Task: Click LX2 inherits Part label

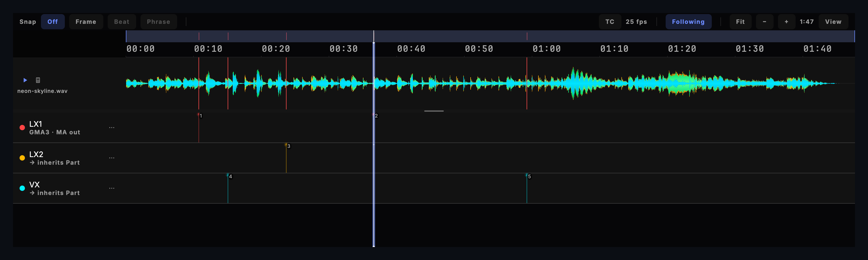Action: (55, 163)
